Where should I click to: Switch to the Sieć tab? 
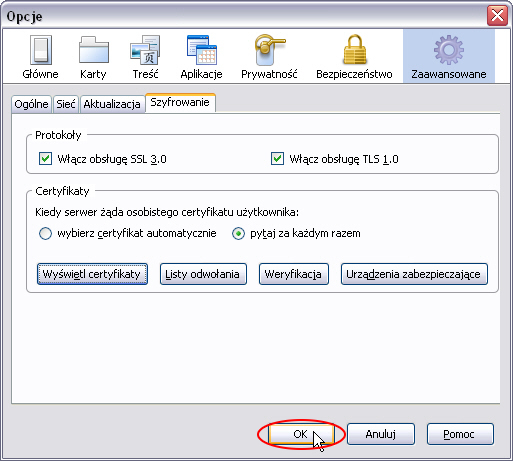tap(66, 104)
